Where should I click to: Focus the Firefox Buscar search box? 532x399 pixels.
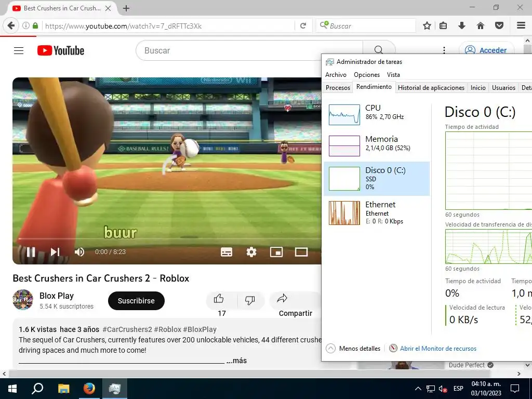pyautogui.click(x=366, y=26)
